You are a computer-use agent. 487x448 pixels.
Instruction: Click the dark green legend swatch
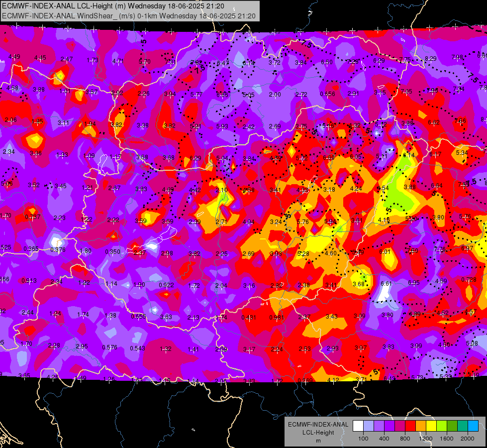tap(452, 426)
